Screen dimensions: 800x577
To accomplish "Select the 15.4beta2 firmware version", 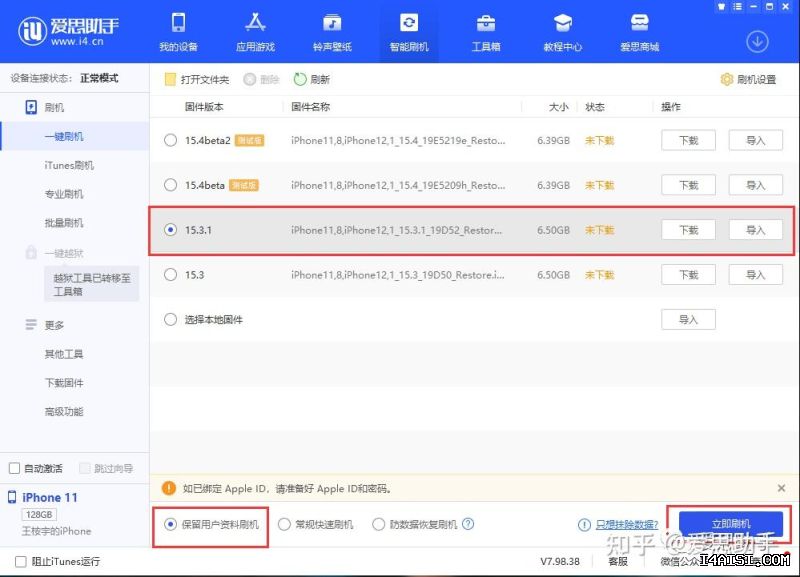I will click(170, 140).
